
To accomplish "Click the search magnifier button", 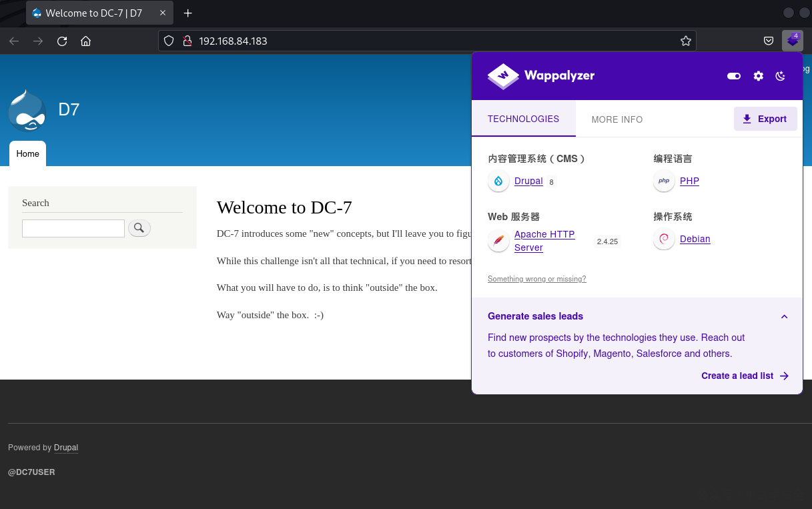I will point(139,228).
